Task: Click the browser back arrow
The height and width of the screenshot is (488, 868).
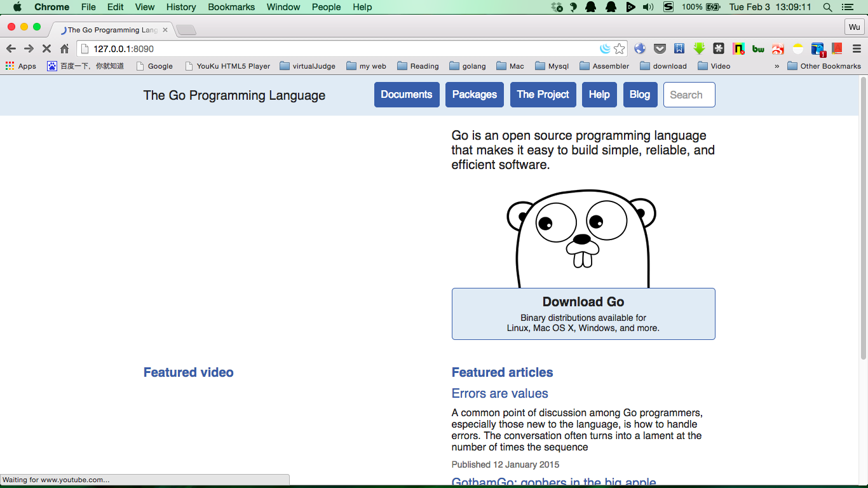Action: click(x=11, y=49)
